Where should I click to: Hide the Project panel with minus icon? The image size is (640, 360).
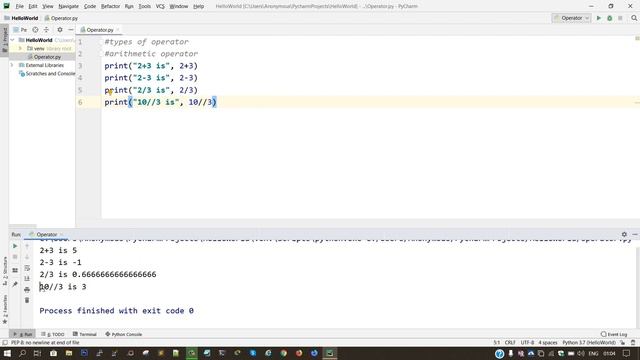(x=71, y=30)
